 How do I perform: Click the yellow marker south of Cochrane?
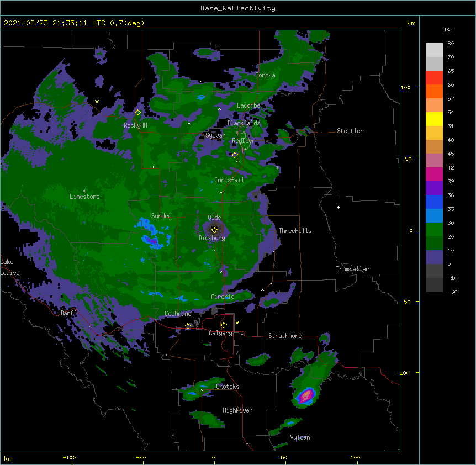188,326
